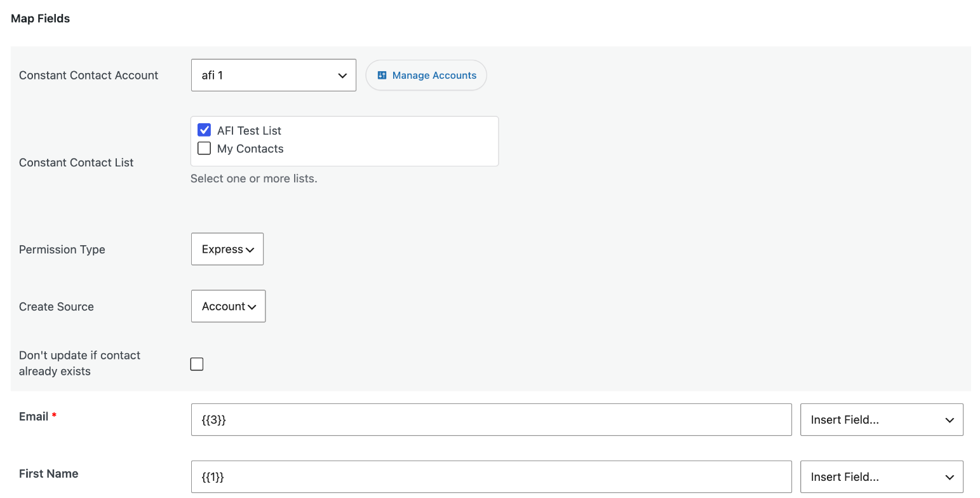Click the 'Select one or more lists.' hint
Screen dimensions: 980x498
pos(253,178)
